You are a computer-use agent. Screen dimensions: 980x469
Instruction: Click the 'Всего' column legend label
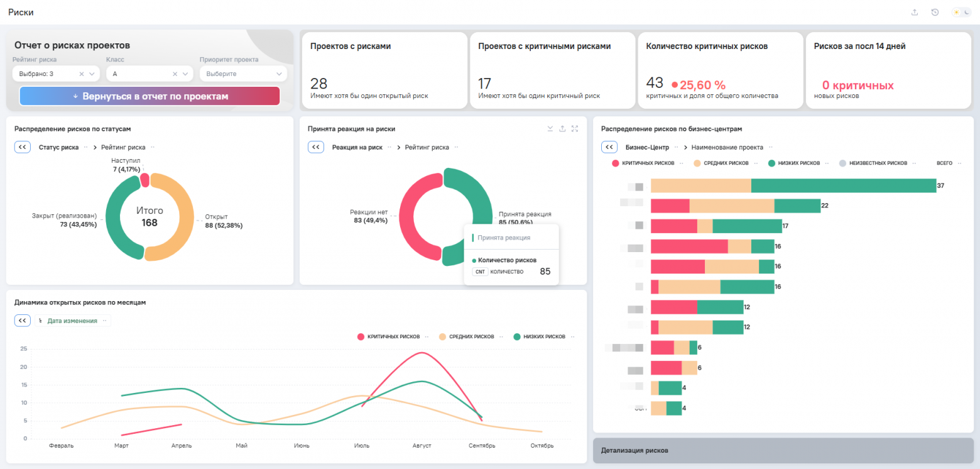pos(944,163)
